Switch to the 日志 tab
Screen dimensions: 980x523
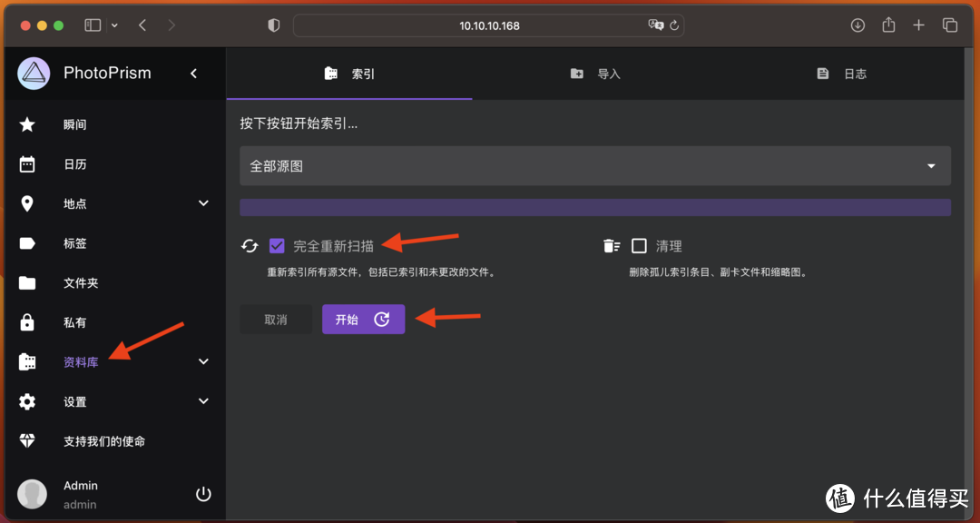coord(841,74)
